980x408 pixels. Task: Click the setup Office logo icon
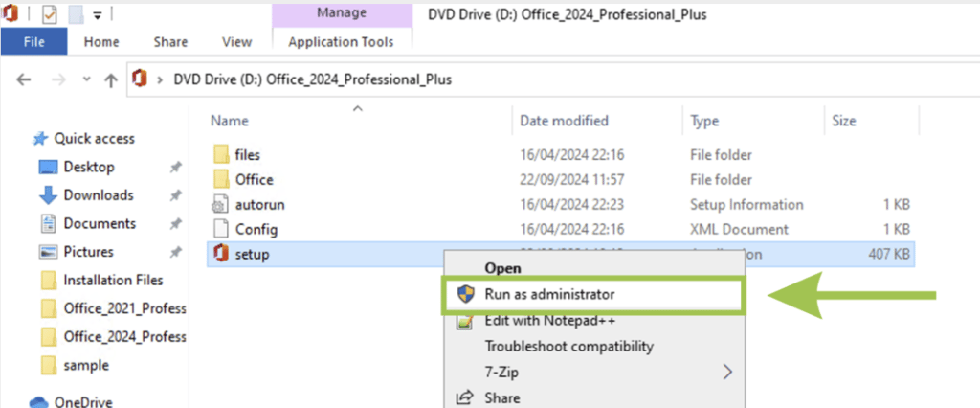pyautogui.click(x=221, y=255)
